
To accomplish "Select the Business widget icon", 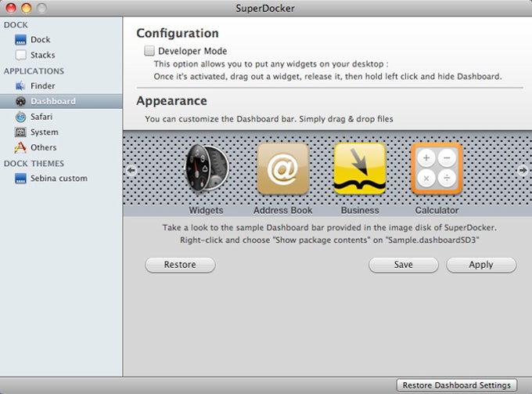I will (360, 168).
